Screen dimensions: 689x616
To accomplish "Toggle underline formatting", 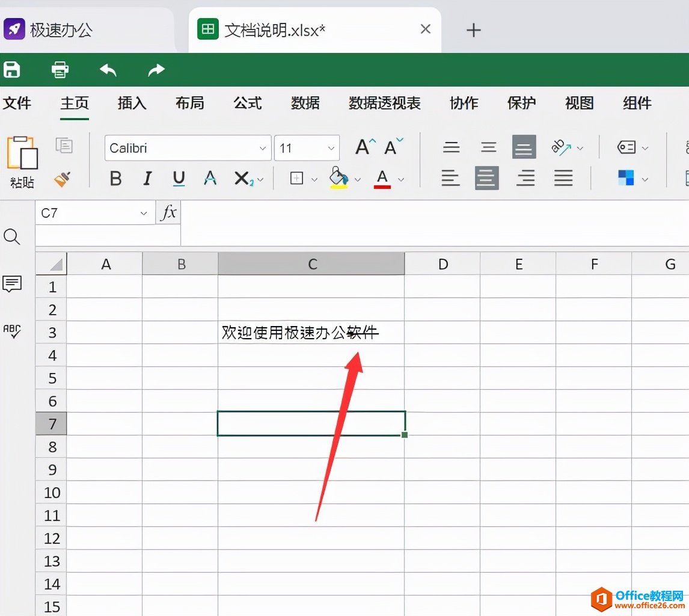I will click(178, 179).
